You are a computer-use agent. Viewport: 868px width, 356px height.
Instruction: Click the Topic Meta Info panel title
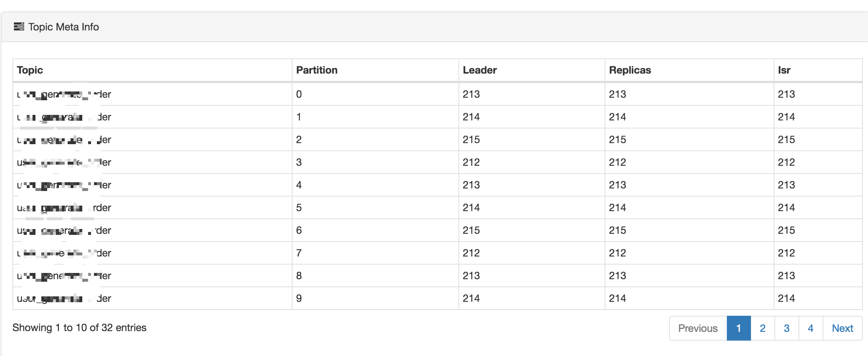point(64,27)
